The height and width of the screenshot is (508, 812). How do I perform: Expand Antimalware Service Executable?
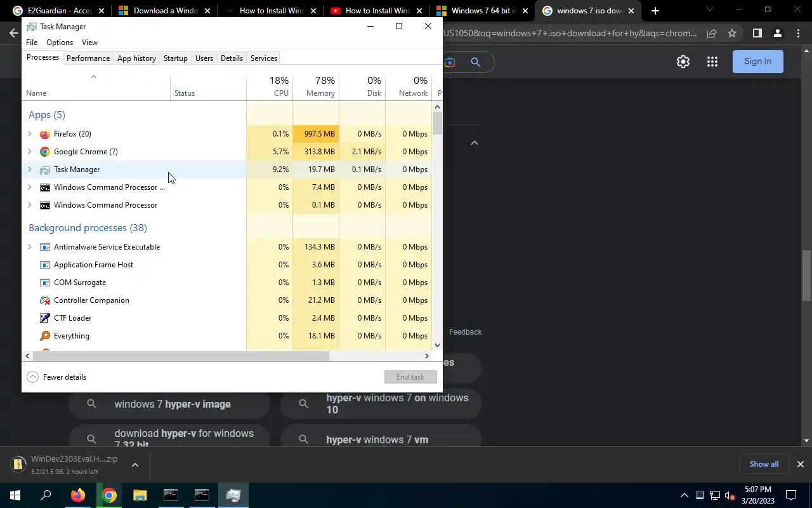29,247
